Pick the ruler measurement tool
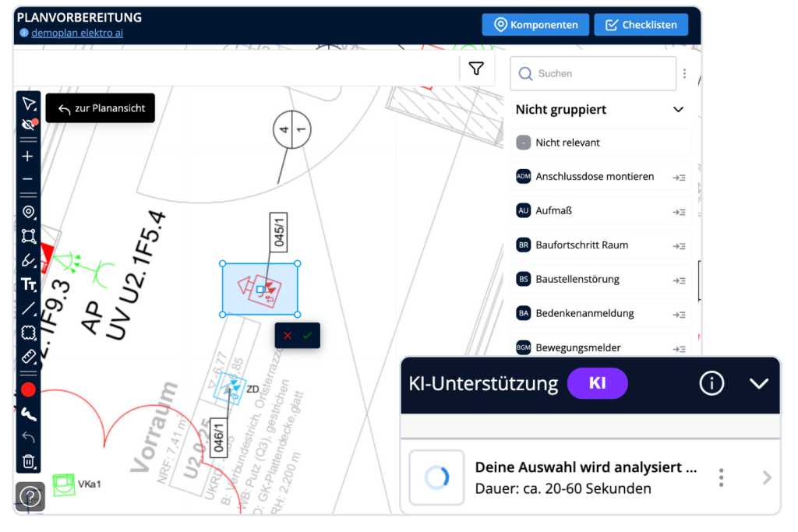The height and width of the screenshot is (532, 798). [x=29, y=357]
